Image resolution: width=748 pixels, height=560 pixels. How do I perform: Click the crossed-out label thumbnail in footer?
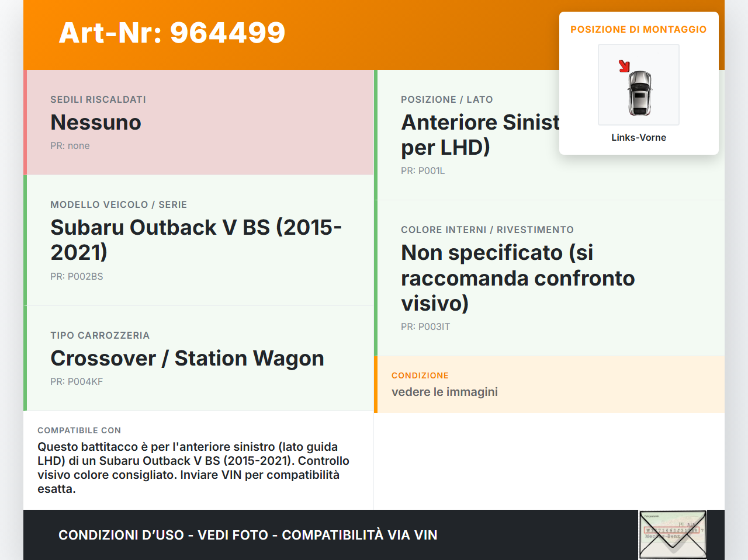[x=673, y=535]
